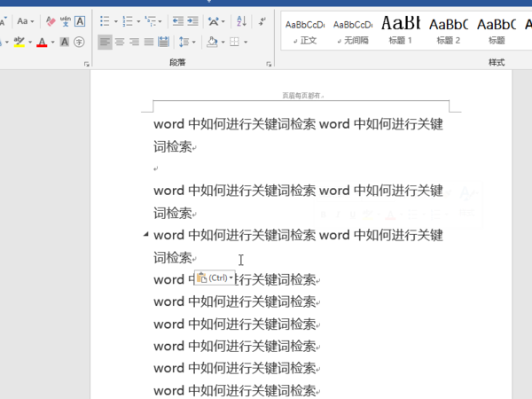Toggle Center paragraph alignment
The height and width of the screenshot is (399, 532).
click(x=120, y=42)
